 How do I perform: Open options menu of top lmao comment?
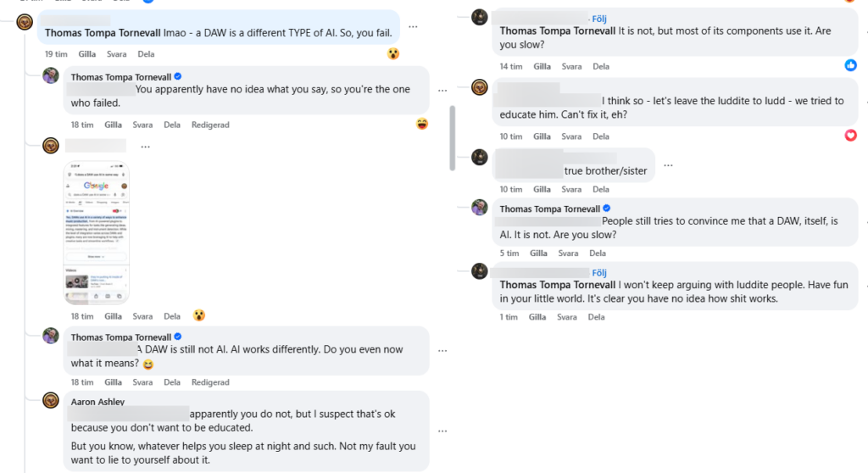tap(413, 26)
